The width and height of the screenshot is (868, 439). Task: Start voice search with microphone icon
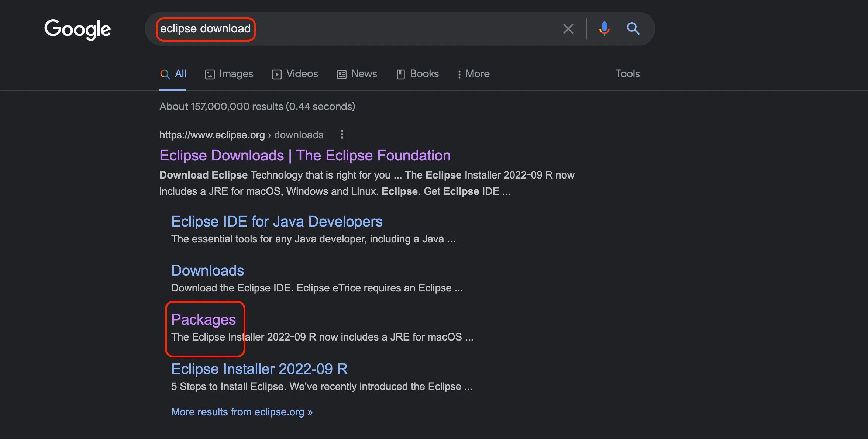604,29
